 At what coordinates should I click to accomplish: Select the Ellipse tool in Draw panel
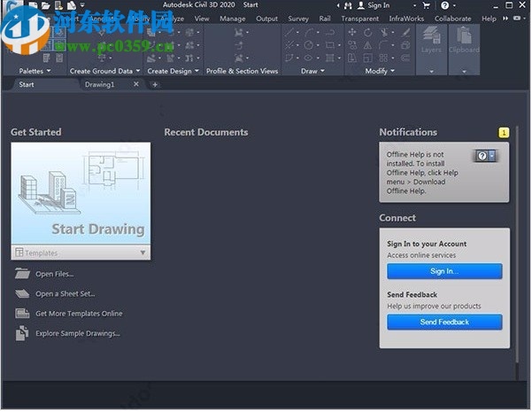point(308,58)
